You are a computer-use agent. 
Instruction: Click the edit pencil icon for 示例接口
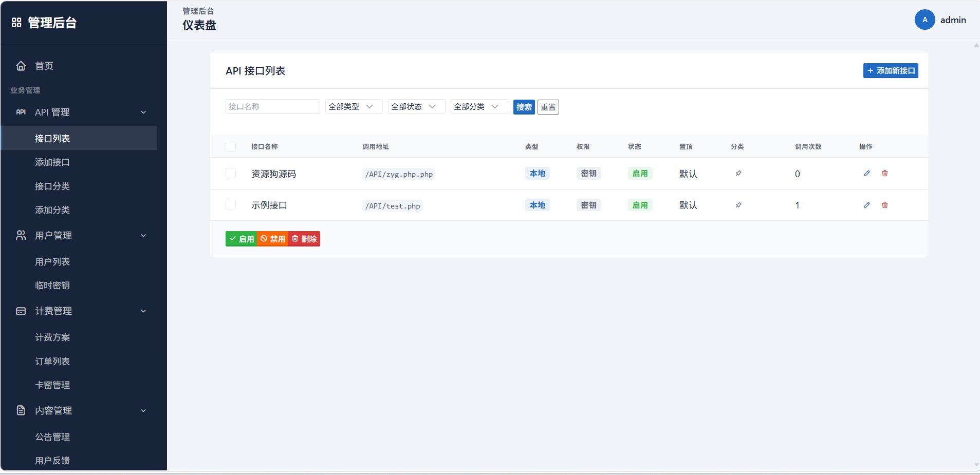(x=866, y=205)
